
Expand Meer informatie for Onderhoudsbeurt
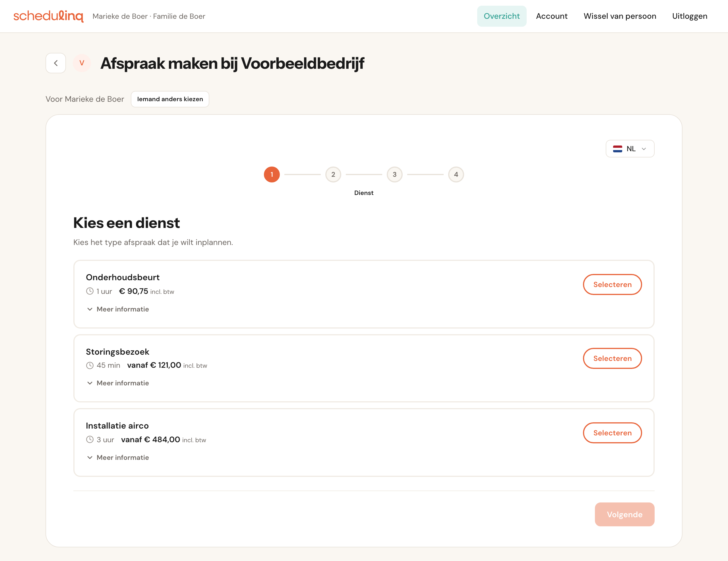pos(118,309)
